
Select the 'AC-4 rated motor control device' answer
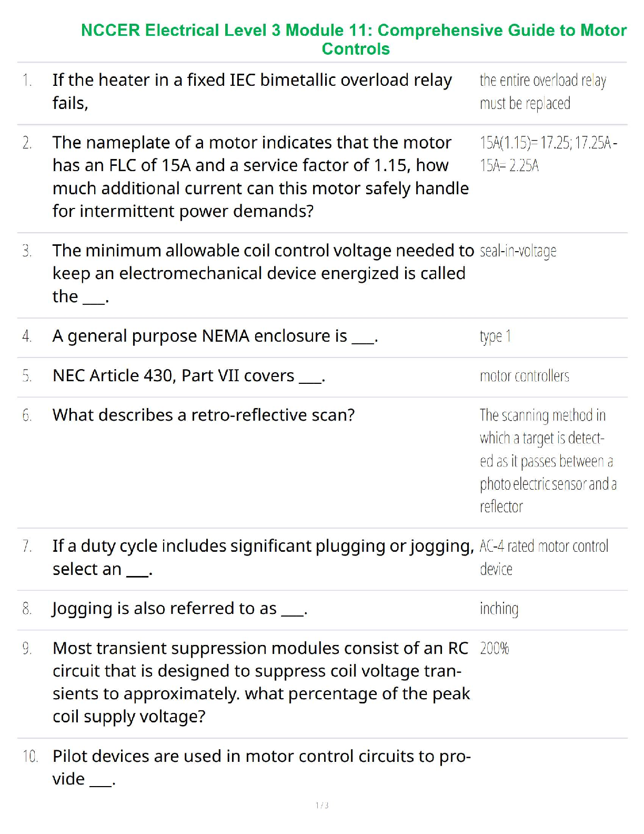pyautogui.click(x=544, y=557)
